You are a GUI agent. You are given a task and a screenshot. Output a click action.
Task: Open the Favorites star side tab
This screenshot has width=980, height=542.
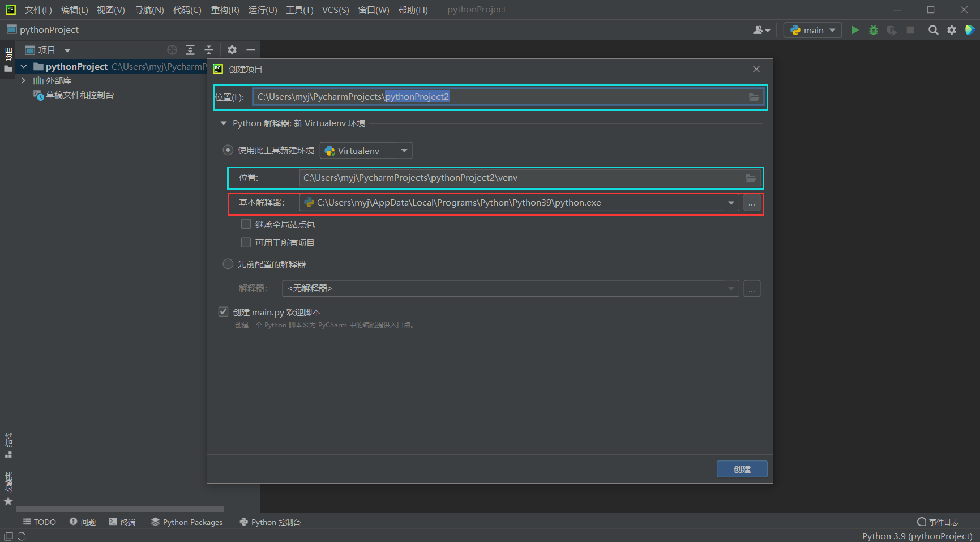8,489
